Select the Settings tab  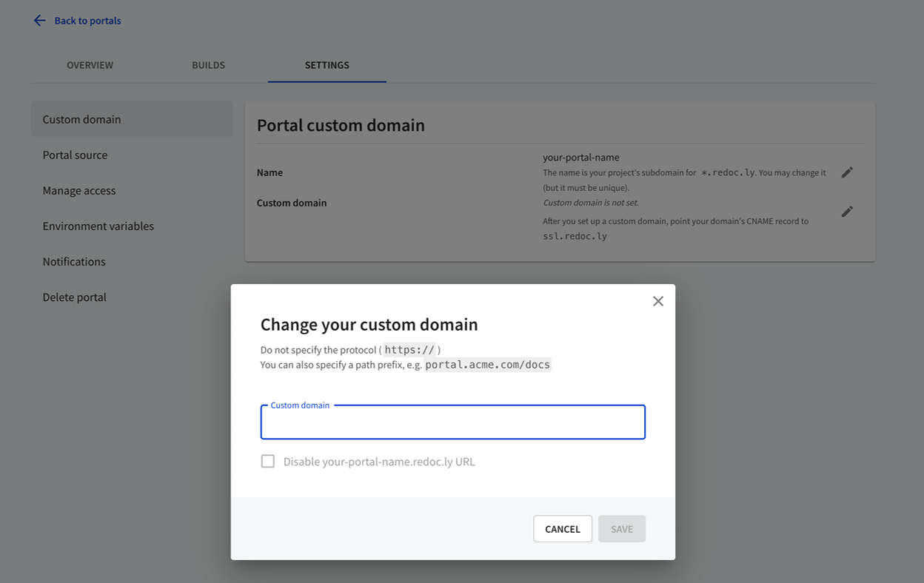point(327,65)
